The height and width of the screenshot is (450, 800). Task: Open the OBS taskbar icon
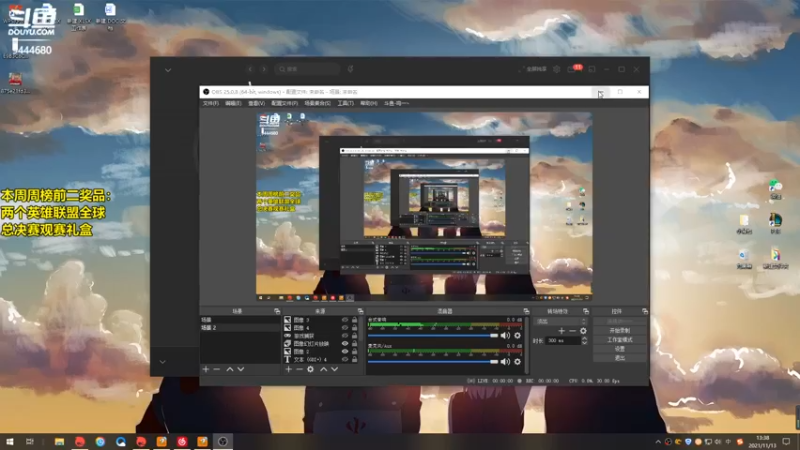[222, 441]
